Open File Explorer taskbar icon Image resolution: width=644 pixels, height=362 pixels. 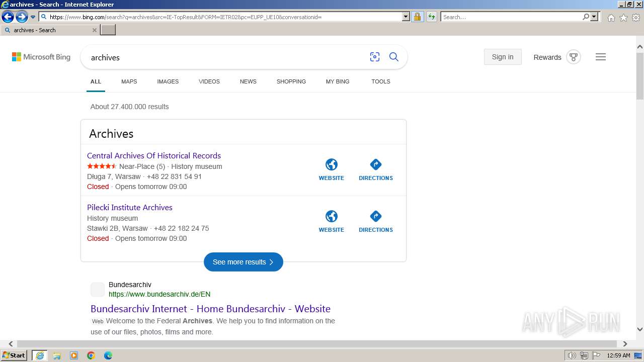57,355
